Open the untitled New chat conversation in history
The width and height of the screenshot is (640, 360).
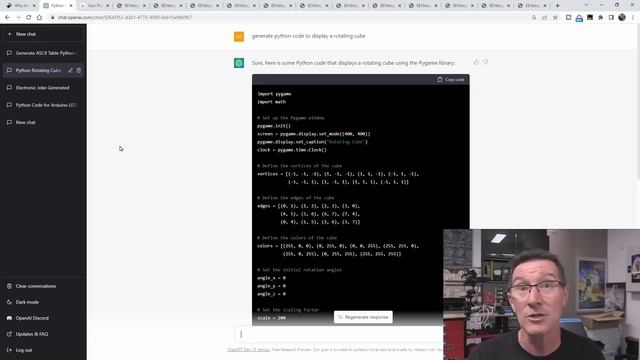(43, 122)
